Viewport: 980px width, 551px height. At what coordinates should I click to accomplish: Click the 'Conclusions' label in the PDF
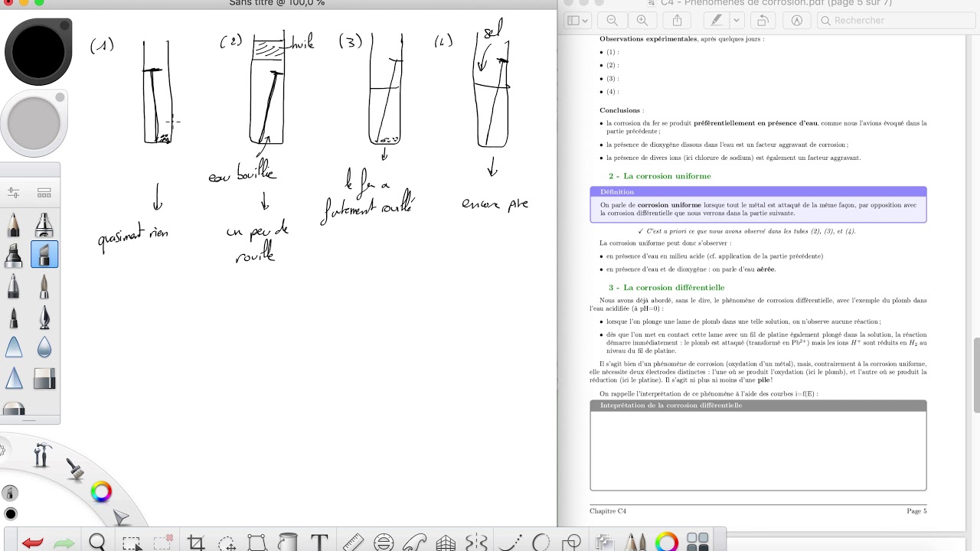click(621, 110)
